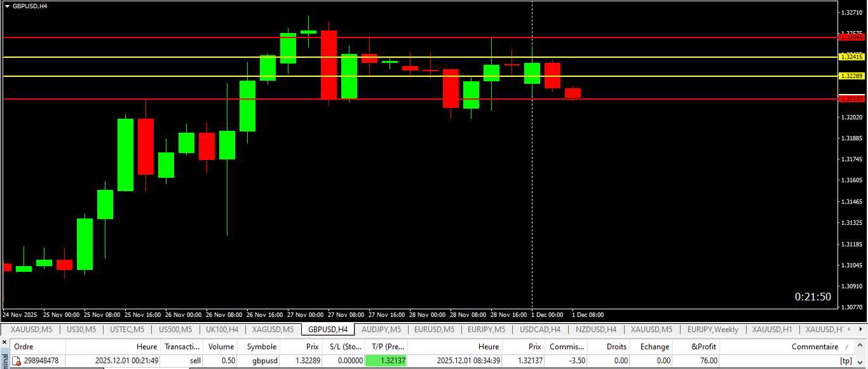The image size is (868, 369).
Task: Open the NZDUSD,H4 chart tab
Action: coord(596,330)
